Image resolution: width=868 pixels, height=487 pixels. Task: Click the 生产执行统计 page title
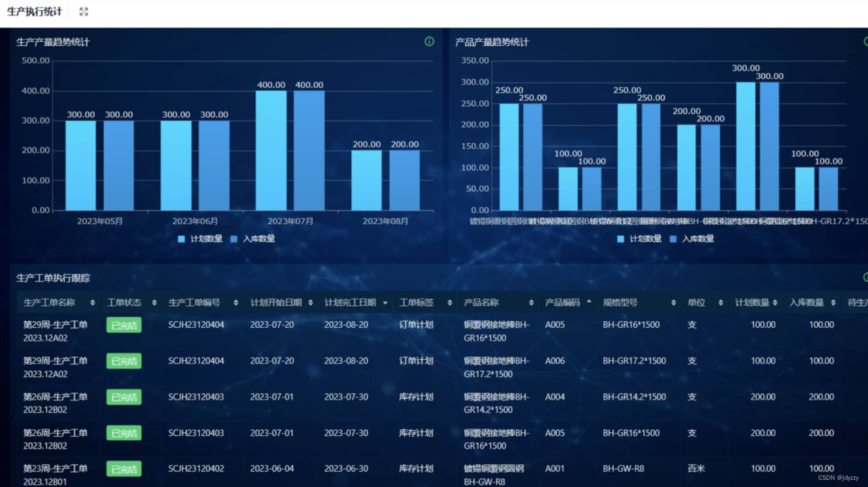(34, 12)
